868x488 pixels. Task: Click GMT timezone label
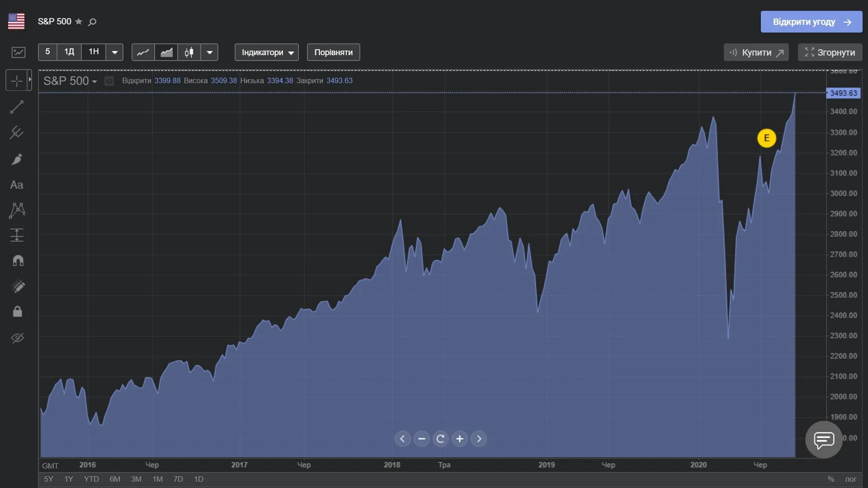click(x=50, y=466)
